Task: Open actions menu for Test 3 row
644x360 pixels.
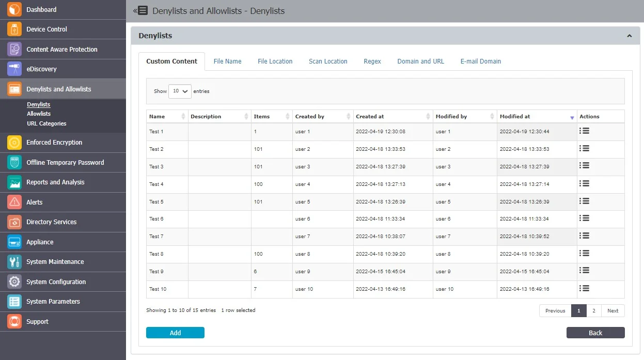Action: pyautogui.click(x=584, y=166)
